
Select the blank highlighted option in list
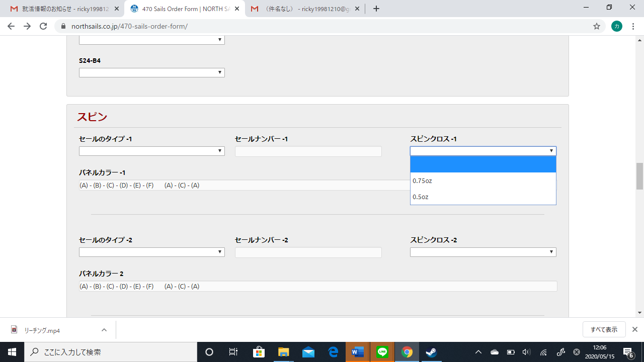point(483,164)
